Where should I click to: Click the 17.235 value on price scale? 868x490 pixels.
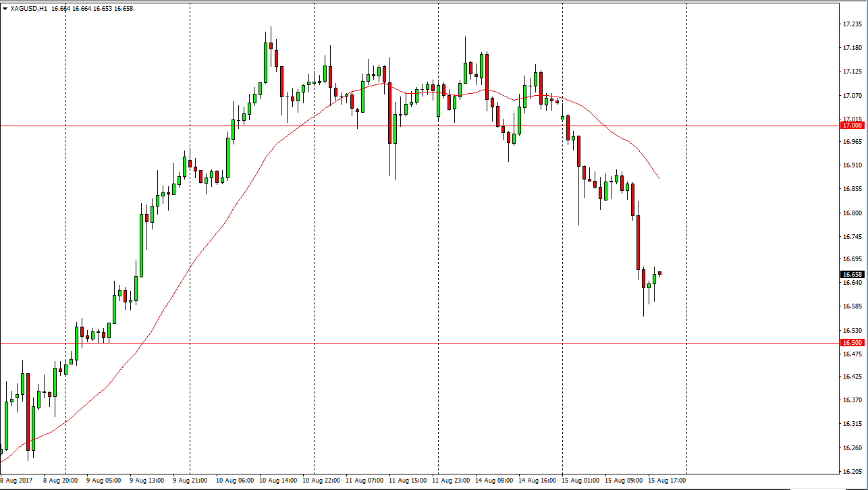pos(851,24)
